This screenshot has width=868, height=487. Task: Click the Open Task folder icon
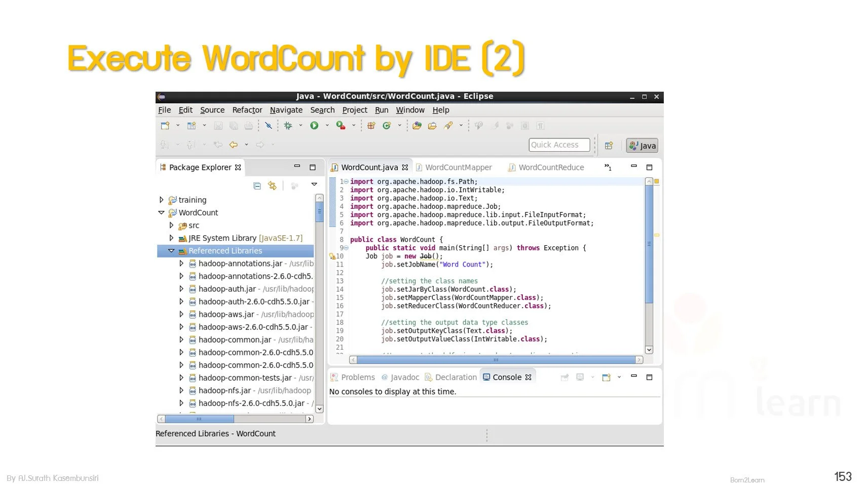click(432, 126)
